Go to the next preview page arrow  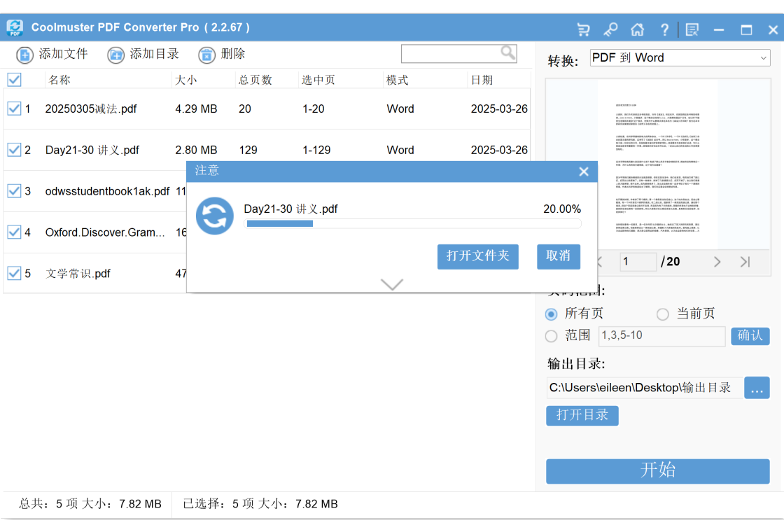[x=717, y=262]
